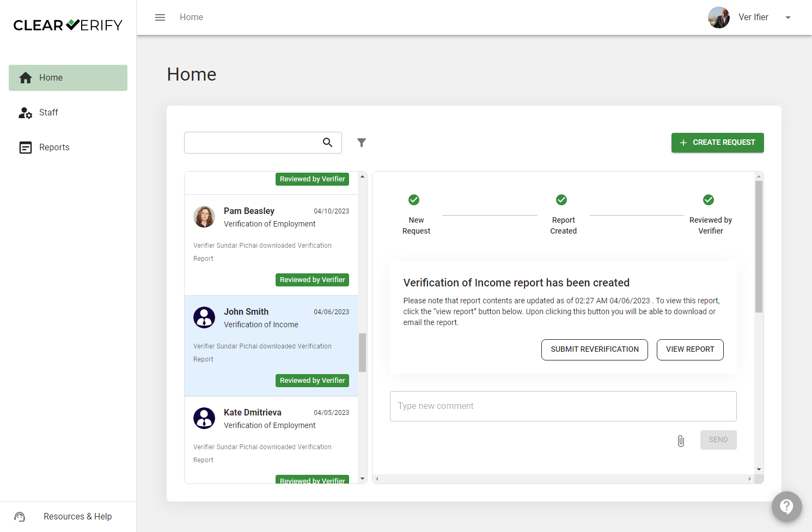Click the Report Created green checkmark step
The width and height of the screenshot is (812, 532).
[561, 200]
